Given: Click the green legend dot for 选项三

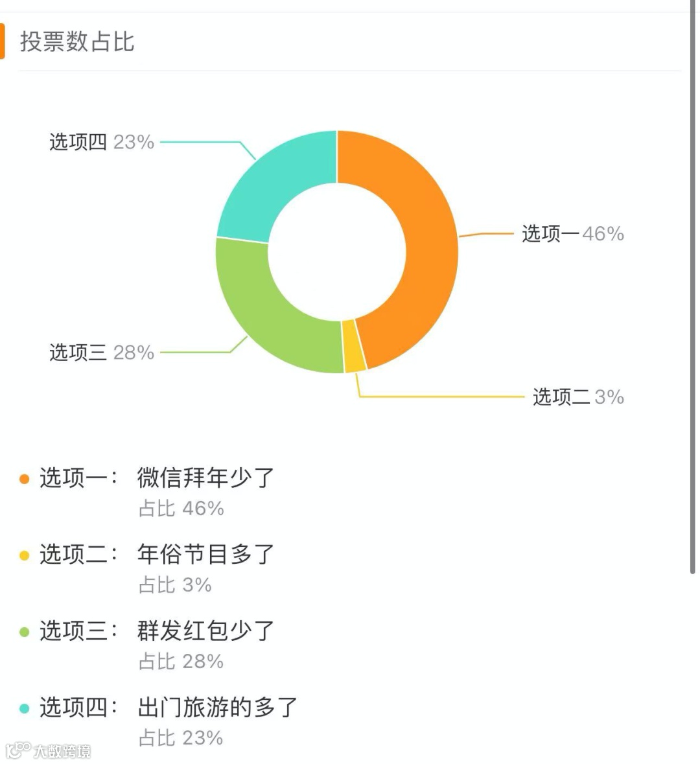Looking at the screenshot, I should pos(25,632).
